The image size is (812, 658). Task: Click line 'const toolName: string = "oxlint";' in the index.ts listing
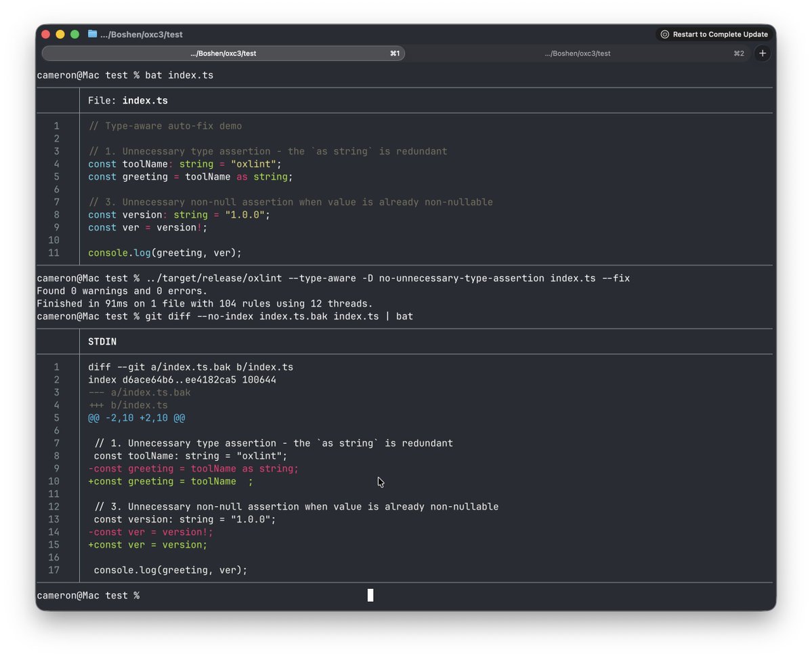(x=184, y=164)
